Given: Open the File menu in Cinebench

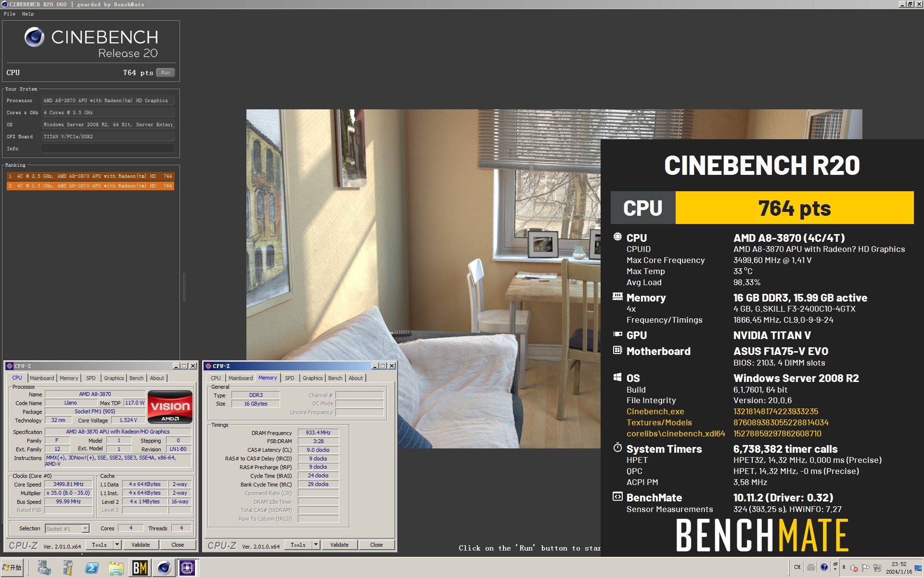Looking at the screenshot, I should coord(9,13).
